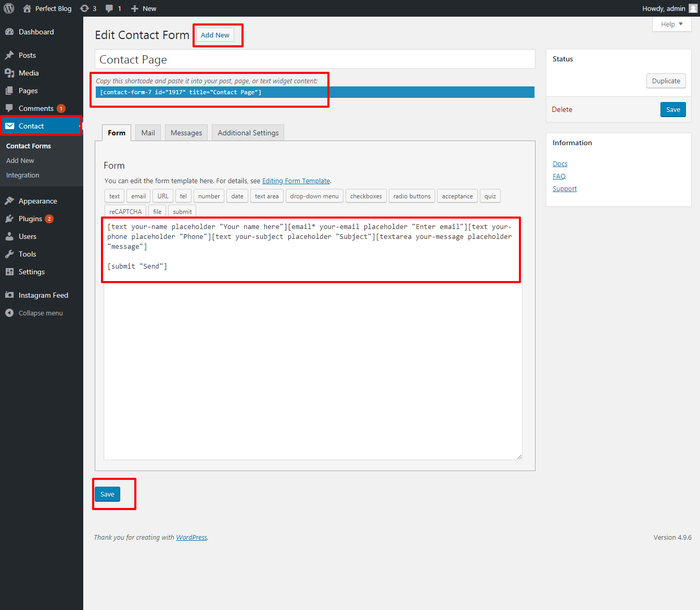Click the Appearance paintbrush icon
This screenshot has height=610, width=700.
point(9,201)
